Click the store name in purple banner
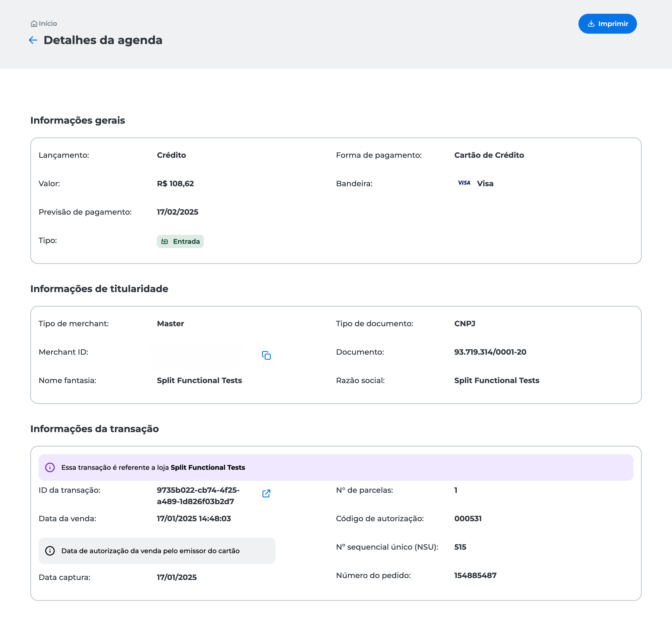This screenshot has width=672, height=620. 208,467
